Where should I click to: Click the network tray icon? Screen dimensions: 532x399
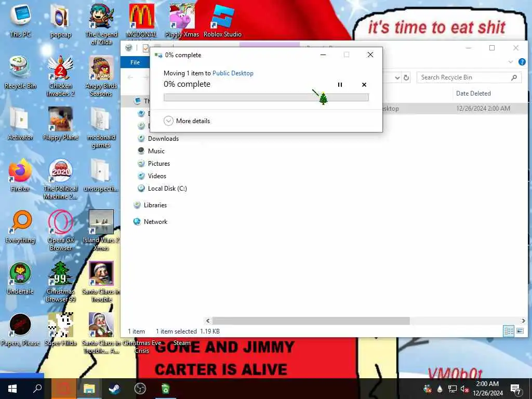453,389
